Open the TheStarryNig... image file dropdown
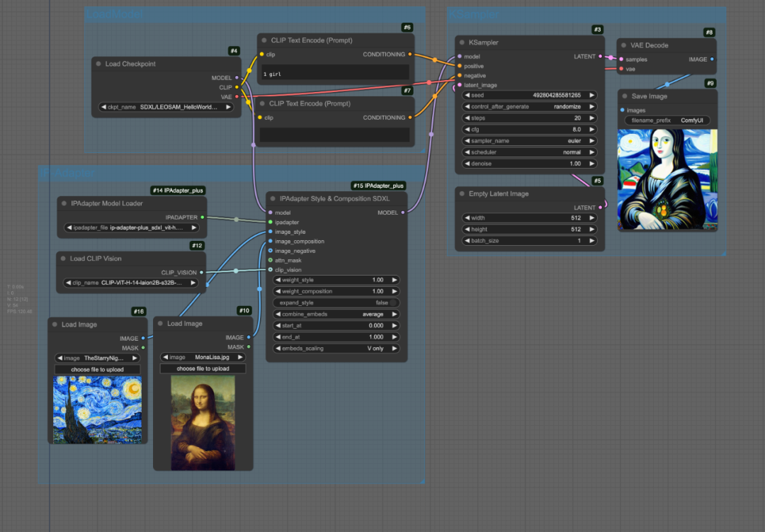The image size is (765, 532). [98, 358]
